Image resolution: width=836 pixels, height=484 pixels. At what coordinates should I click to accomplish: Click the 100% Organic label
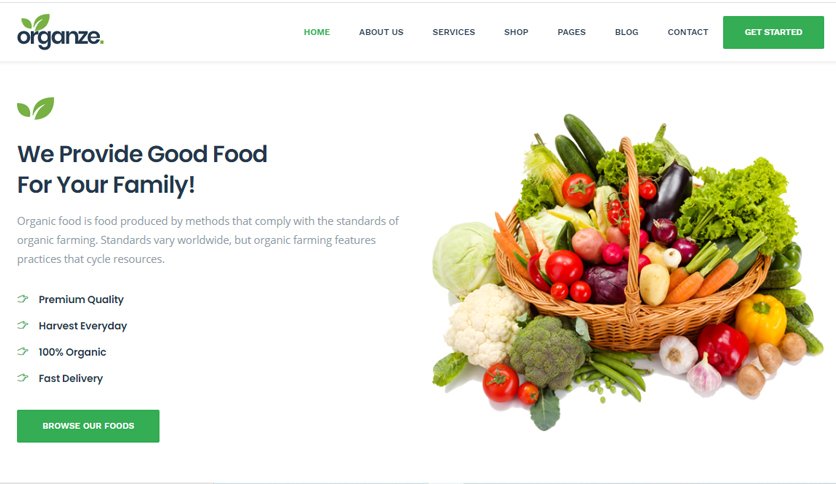(72, 352)
